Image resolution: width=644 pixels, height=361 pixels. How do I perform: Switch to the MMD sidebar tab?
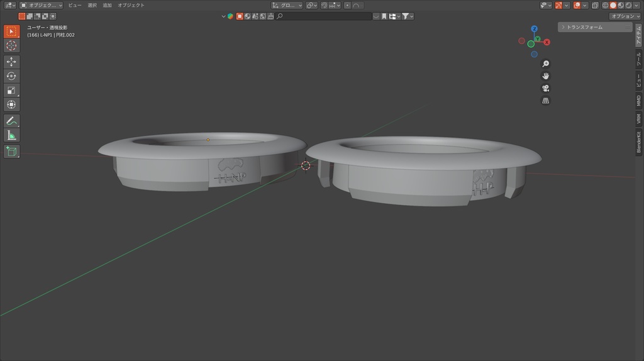pos(639,101)
